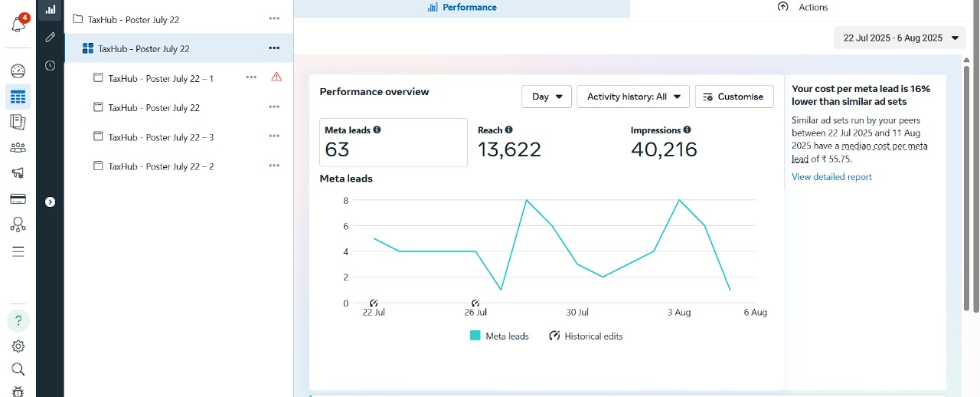
Task: Switch to the Actions tab
Action: (x=803, y=8)
